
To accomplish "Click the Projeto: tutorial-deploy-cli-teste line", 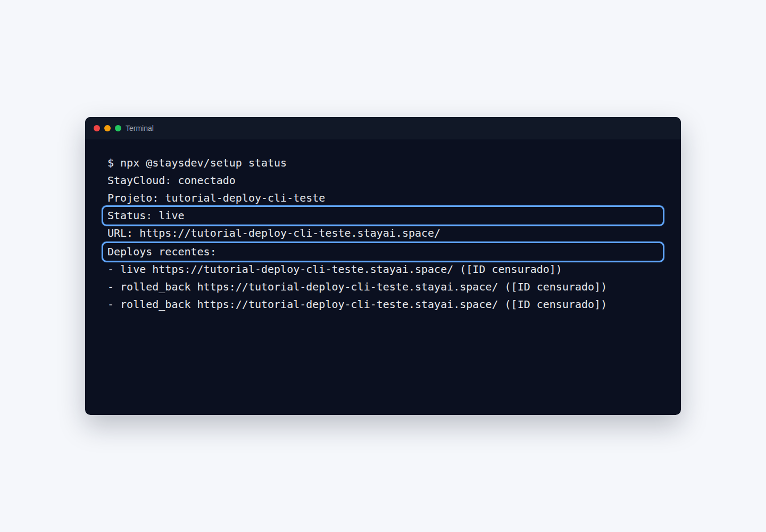I will tap(216, 198).
